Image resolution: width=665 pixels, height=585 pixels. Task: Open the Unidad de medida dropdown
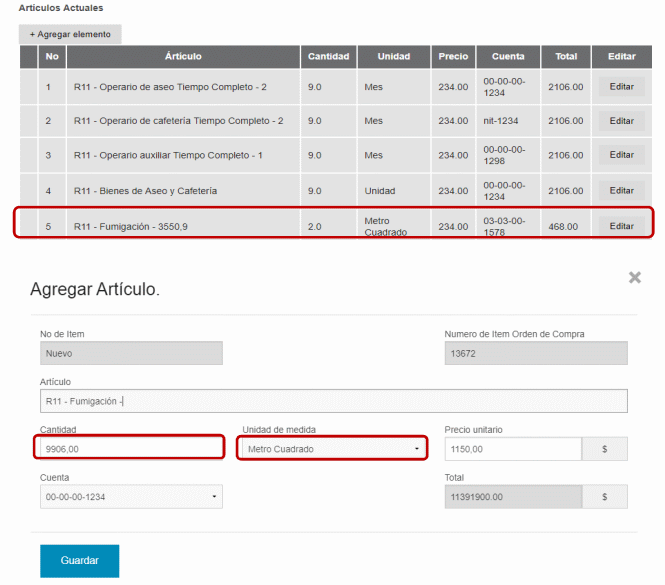[x=333, y=449]
